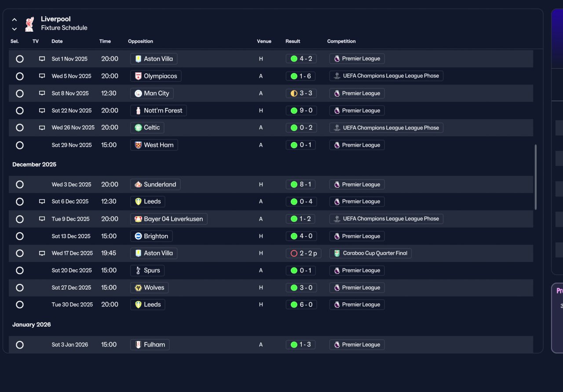The height and width of the screenshot is (392, 563).
Task: Click the December 2025 month heading
Action: tap(34, 164)
